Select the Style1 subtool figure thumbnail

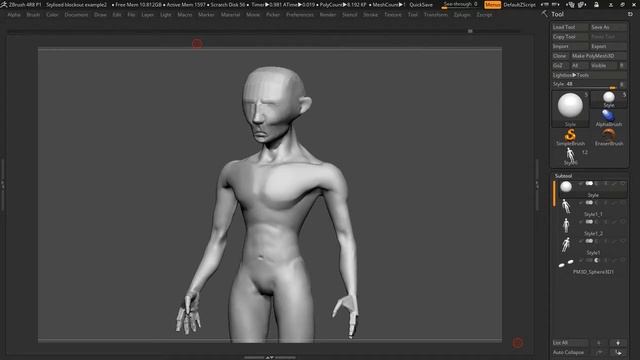[x=566, y=244]
